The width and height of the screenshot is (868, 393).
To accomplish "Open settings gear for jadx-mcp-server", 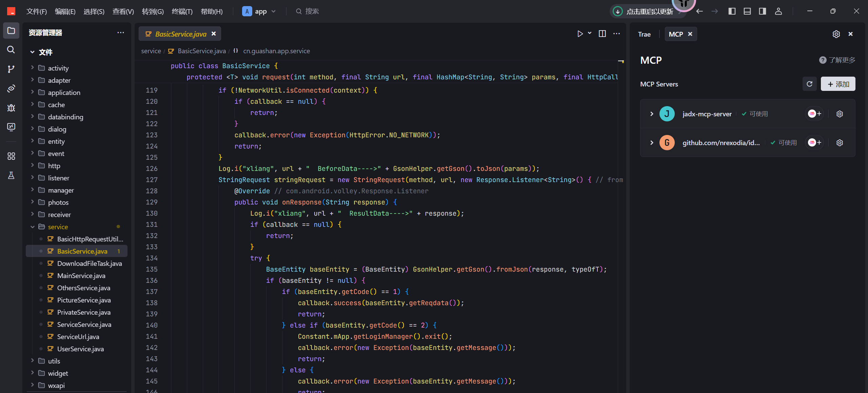I will [x=840, y=114].
